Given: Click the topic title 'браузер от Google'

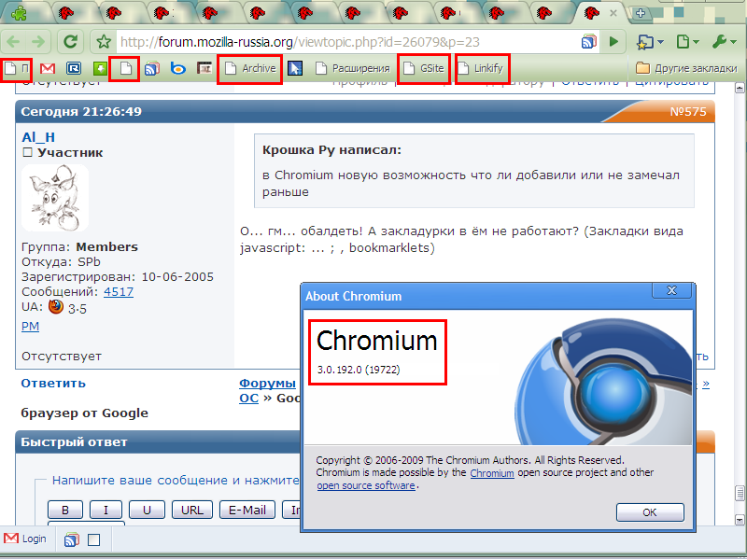Looking at the screenshot, I should coord(84,413).
